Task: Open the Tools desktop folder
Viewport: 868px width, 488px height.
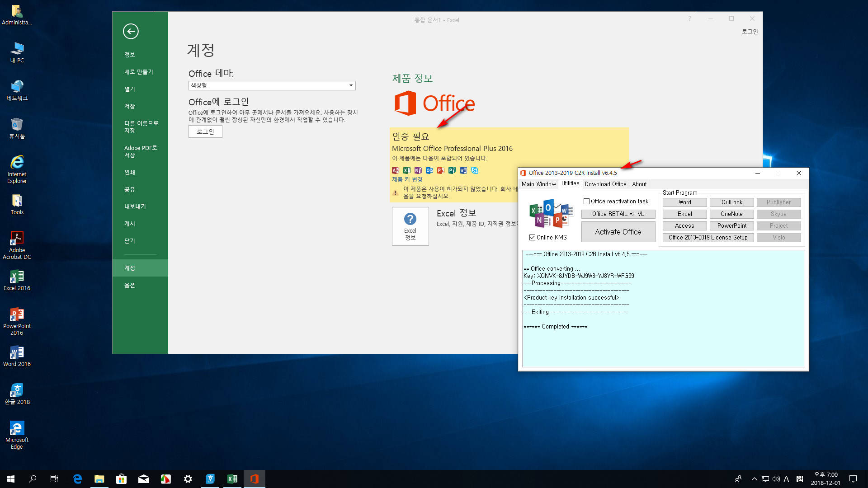Action: (17, 205)
